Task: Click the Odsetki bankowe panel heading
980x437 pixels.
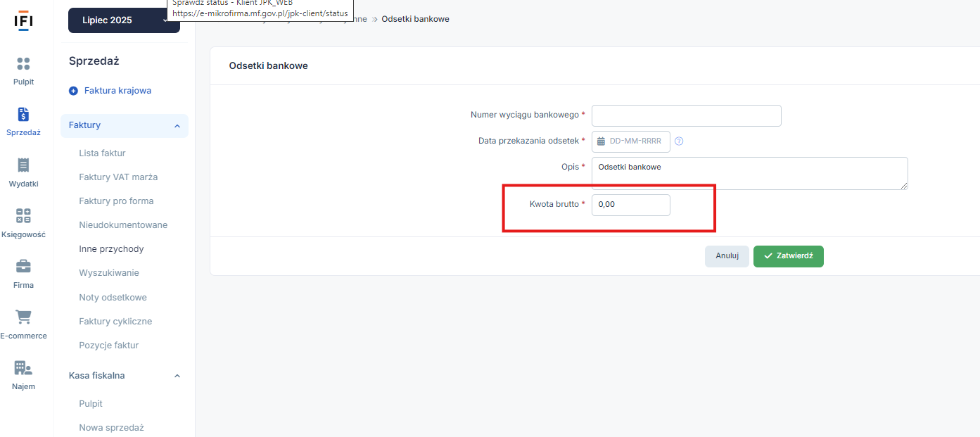Action: point(269,66)
